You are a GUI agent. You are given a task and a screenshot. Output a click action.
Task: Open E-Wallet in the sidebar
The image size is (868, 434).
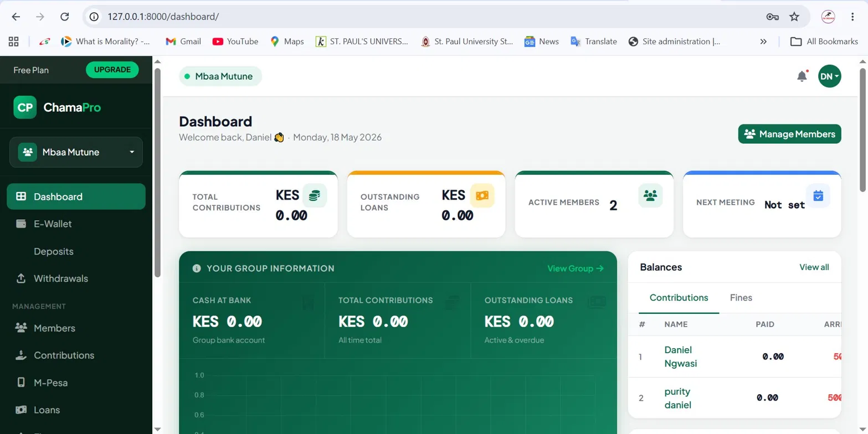pyautogui.click(x=76, y=224)
